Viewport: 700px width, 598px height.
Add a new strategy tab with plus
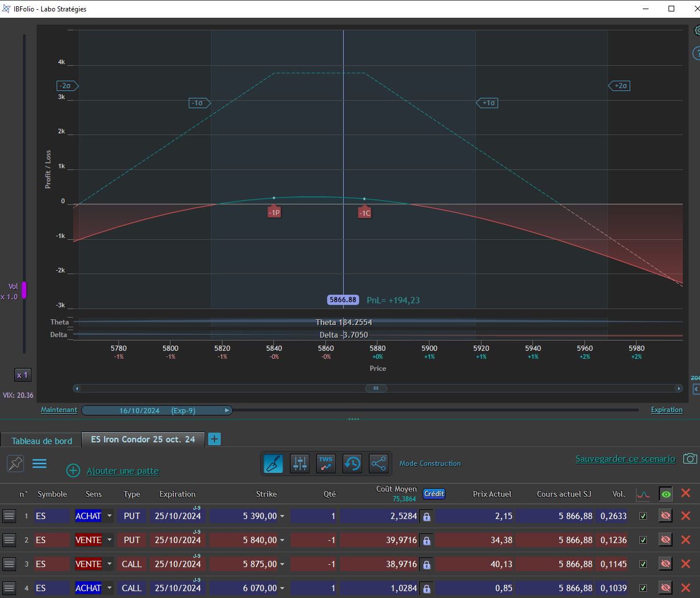[214, 439]
